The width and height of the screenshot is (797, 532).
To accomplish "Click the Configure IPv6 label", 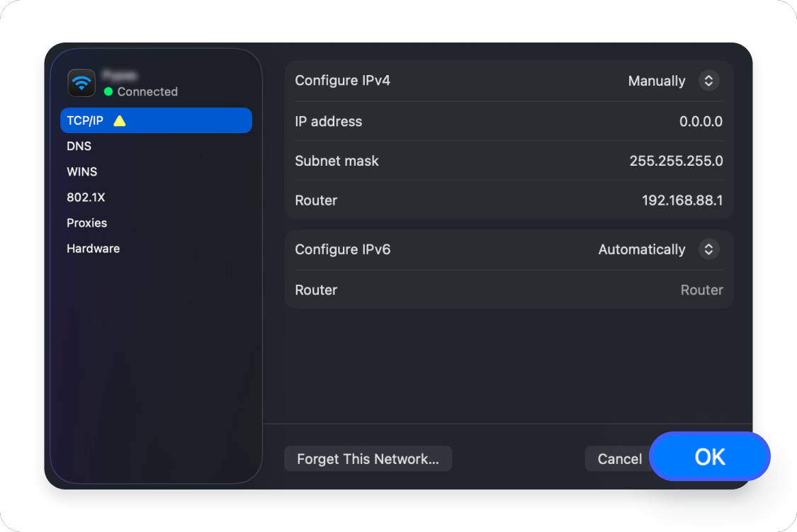I will [343, 249].
